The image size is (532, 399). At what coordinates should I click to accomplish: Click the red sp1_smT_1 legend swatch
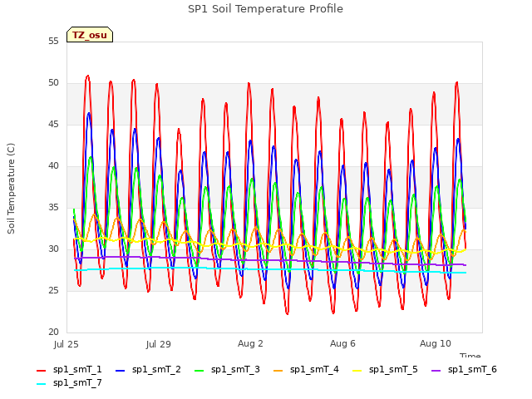tap(41, 371)
